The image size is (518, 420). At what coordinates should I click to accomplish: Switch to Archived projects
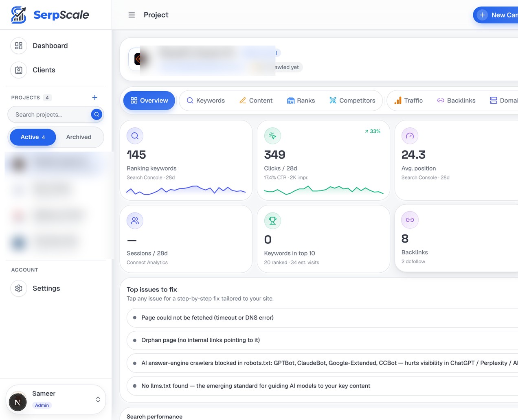pos(79,137)
